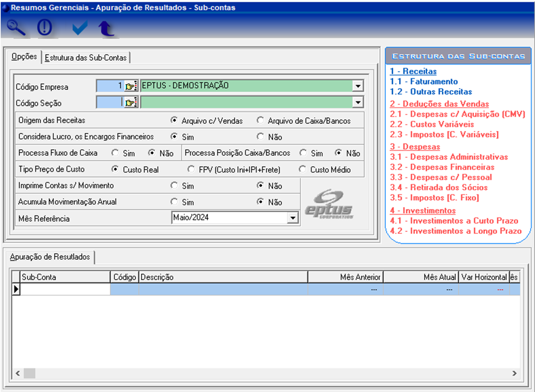The image size is (535, 392).
Task: Choose Custo Médio for Tipo Preço de Custo
Action: (x=303, y=169)
